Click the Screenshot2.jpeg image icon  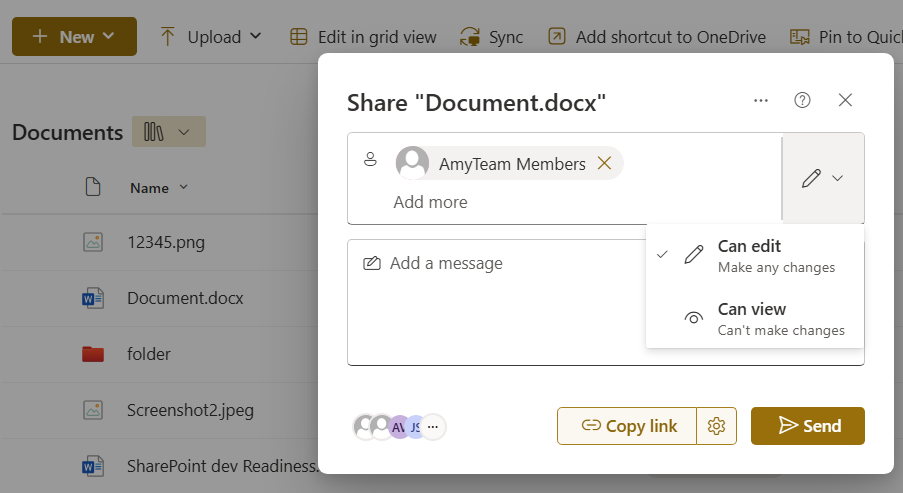tap(93, 410)
